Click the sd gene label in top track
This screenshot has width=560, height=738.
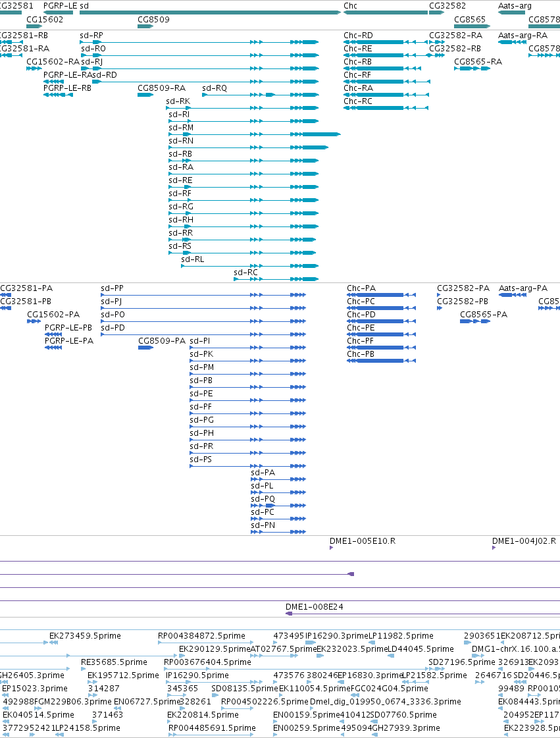[x=84, y=6]
